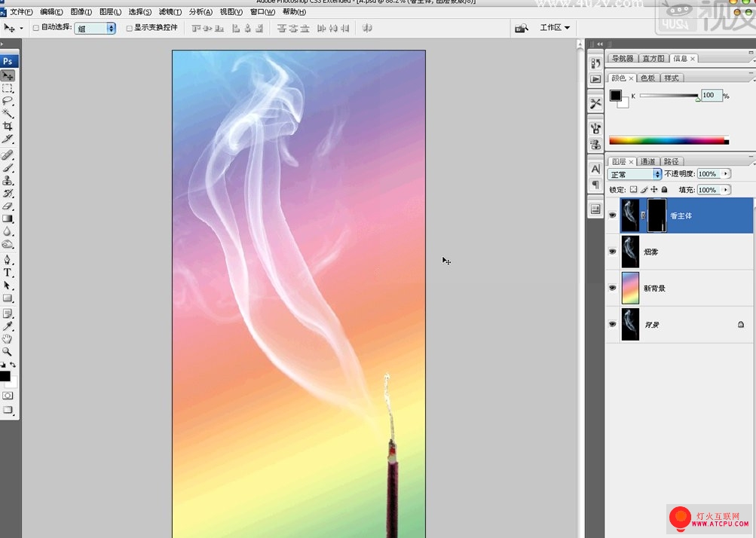The height and width of the screenshot is (538, 756).
Task: Select the Clone Stamp tool
Action: (x=8, y=180)
